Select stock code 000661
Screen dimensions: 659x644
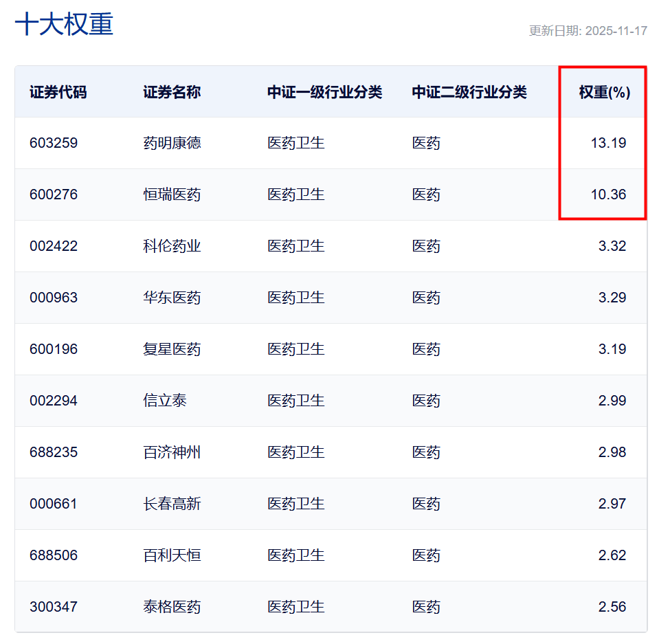(54, 504)
